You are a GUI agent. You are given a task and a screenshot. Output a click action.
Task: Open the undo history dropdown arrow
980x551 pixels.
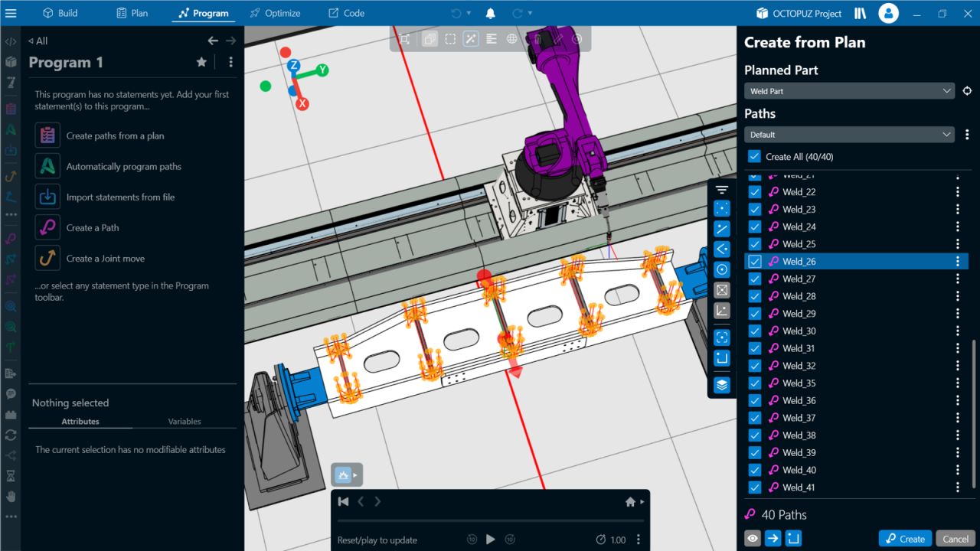(469, 13)
